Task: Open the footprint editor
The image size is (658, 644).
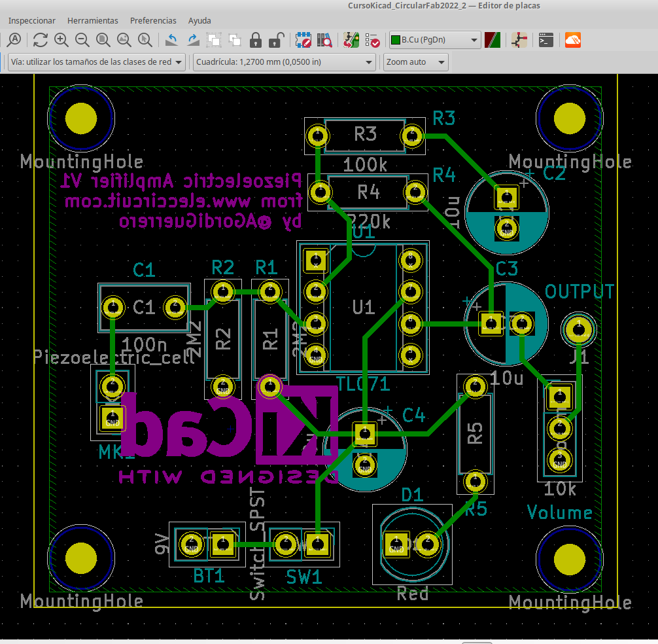Action: point(303,40)
